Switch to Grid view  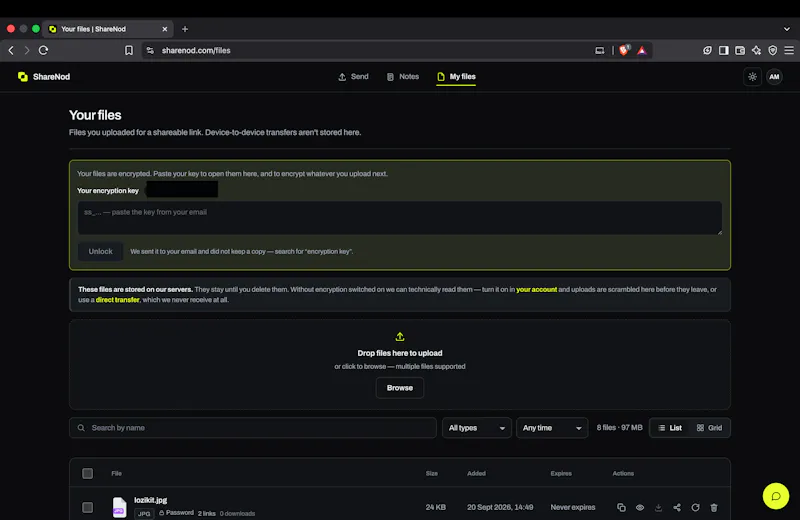click(709, 428)
